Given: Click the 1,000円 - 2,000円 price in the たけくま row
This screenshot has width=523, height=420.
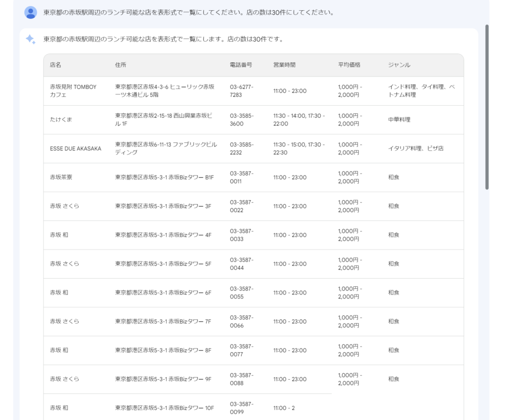Looking at the screenshot, I should coord(350,119).
